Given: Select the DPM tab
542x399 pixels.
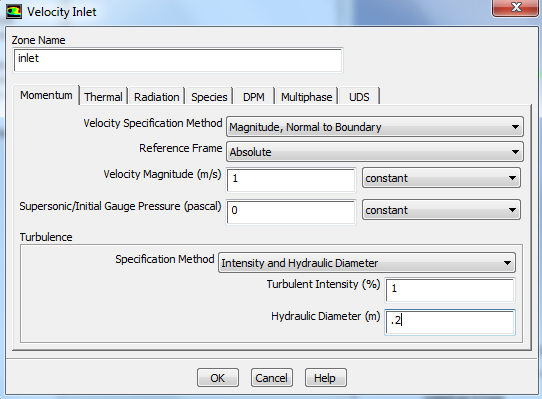Looking at the screenshot, I should 254,97.
